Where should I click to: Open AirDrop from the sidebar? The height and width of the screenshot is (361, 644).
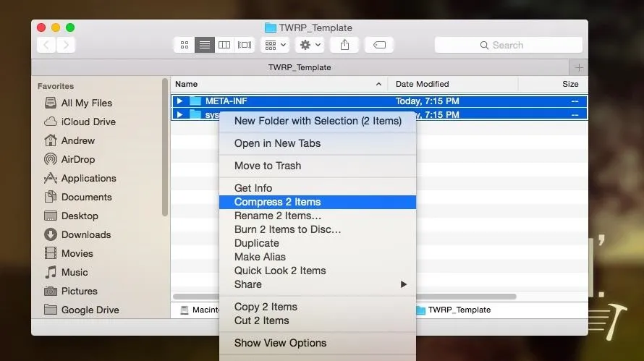pyautogui.click(x=77, y=159)
